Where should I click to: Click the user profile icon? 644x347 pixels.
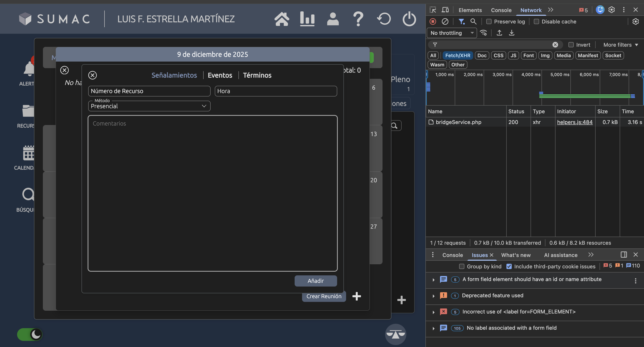point(333,19)
